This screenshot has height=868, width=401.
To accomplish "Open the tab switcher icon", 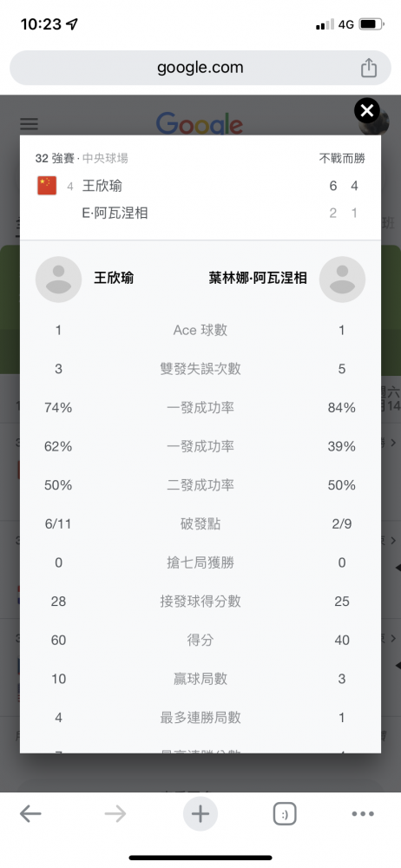I will (x=285, y=814).
